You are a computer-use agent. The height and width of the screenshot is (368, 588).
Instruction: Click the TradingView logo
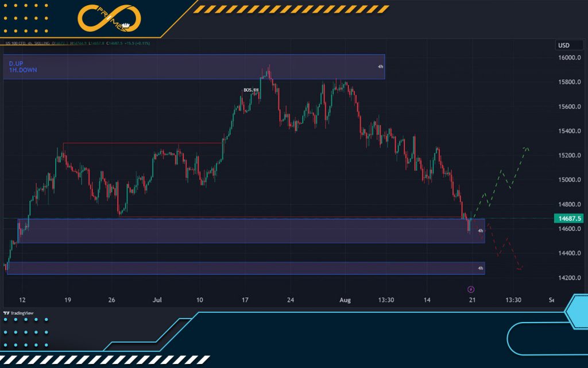coord(18,313)
